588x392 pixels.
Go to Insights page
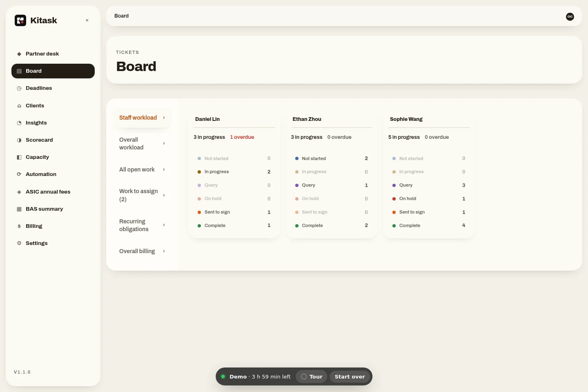(x=53, y=123)
